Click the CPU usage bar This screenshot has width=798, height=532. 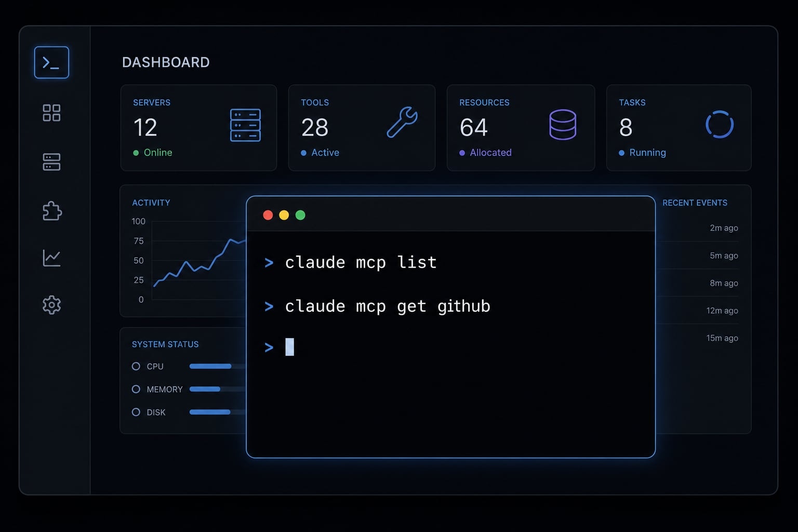218,366
